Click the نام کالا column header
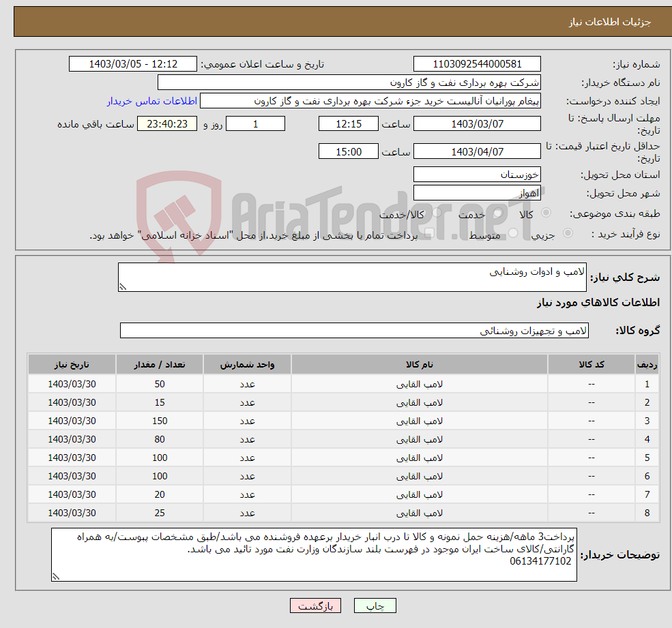The height and width of the screenshot is (628, 672). coord(419,364)
